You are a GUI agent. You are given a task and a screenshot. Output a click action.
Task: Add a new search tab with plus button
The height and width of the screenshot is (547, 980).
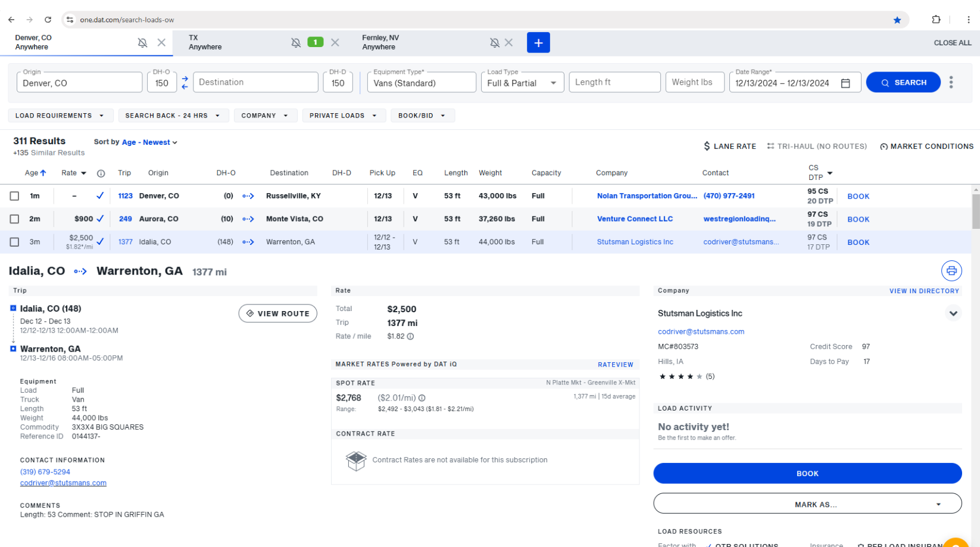click(538, 43)
